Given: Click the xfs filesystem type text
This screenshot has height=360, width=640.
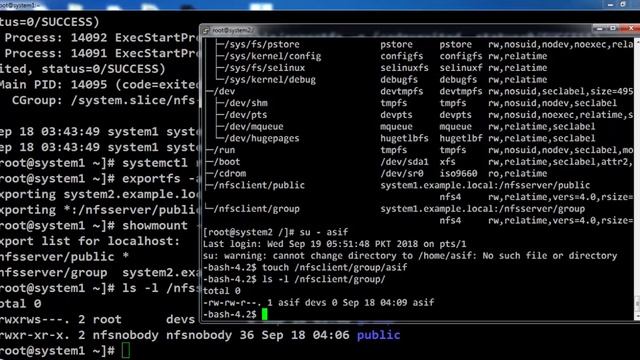Looking at the screenshot, I should 447,162.
